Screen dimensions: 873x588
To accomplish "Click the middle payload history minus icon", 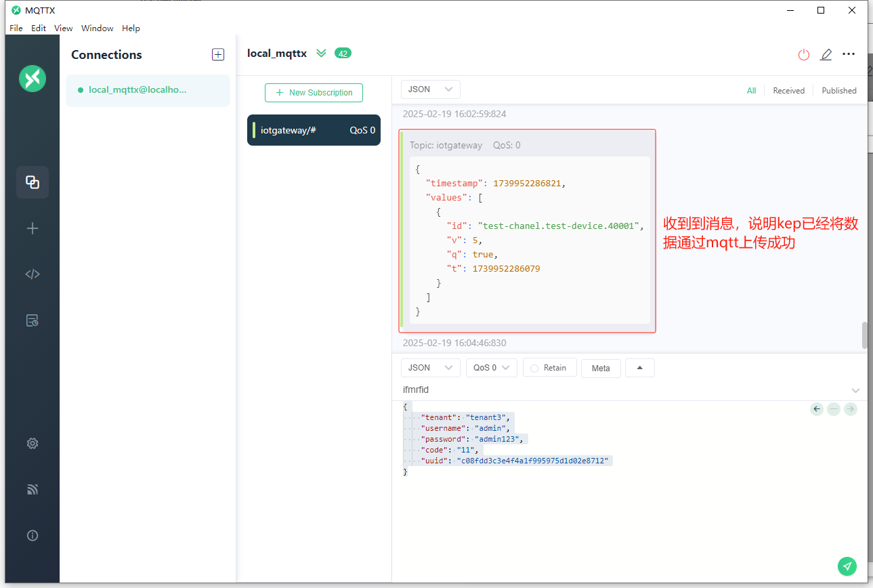I will [x=834, y=409].
